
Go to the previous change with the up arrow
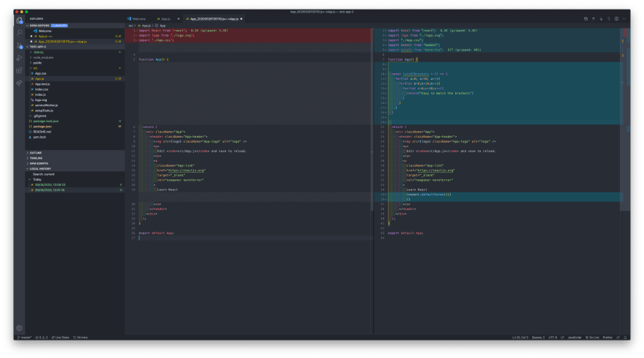point(594,19)
